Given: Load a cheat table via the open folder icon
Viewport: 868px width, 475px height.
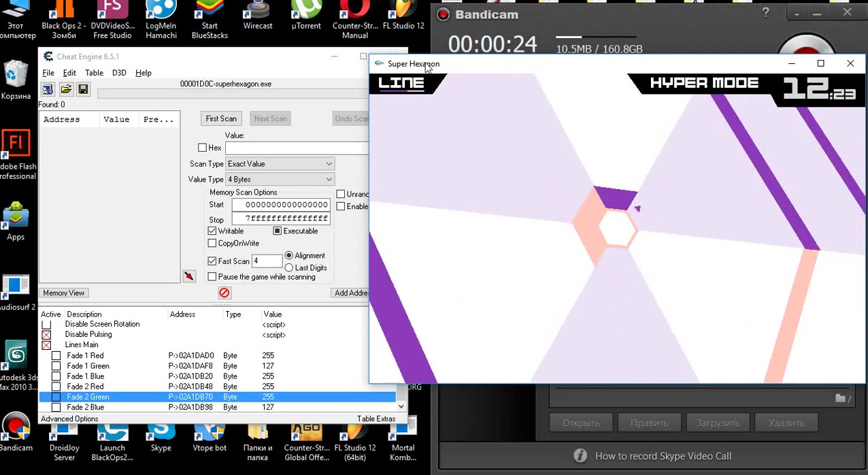Looking at the screenshot, I should pyautogui.click(x=65, y=89).
